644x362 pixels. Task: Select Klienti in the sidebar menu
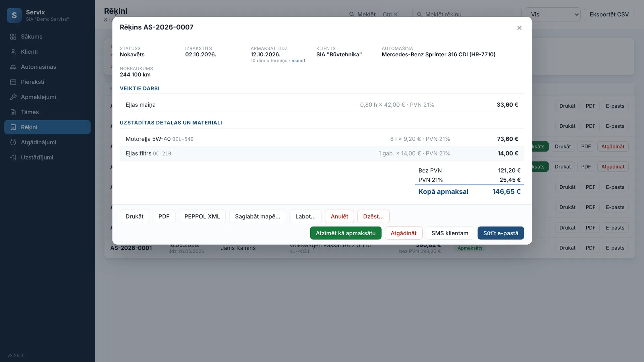[47, 52]
